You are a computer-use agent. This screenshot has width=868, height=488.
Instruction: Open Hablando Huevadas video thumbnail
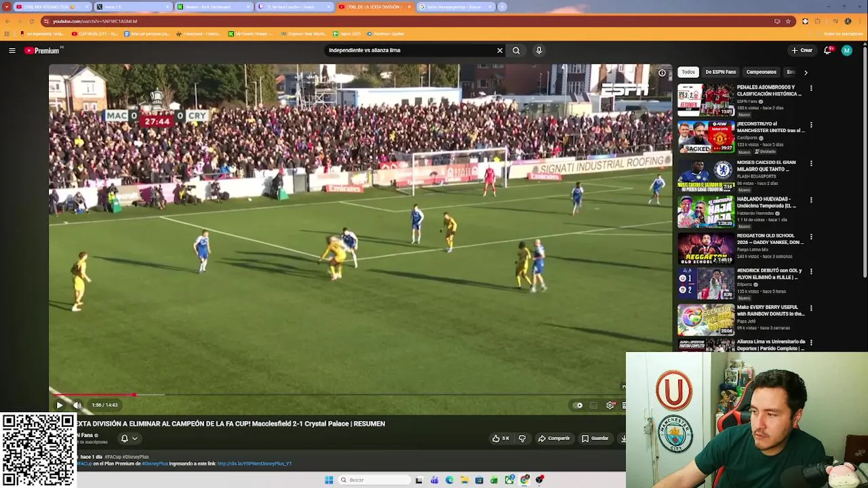click(x=706, y=212)
